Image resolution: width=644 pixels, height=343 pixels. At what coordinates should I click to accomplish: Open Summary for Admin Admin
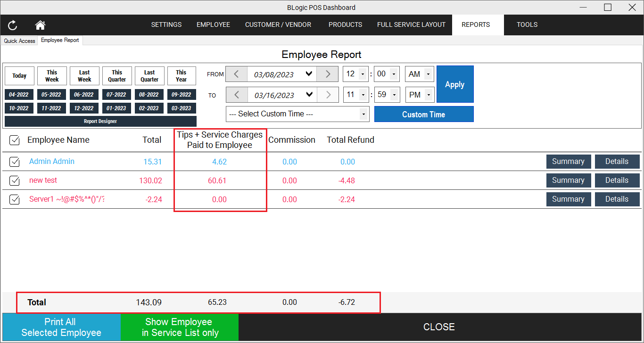(x=568, y=162)
